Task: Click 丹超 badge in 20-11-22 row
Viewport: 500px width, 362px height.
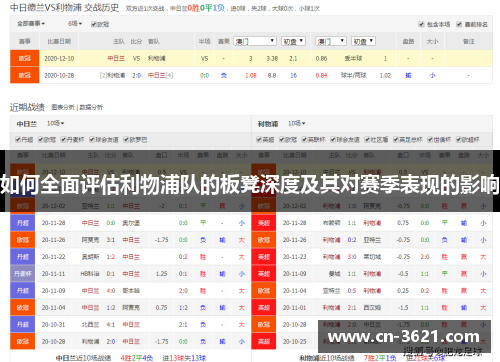Action: (23, 257)
